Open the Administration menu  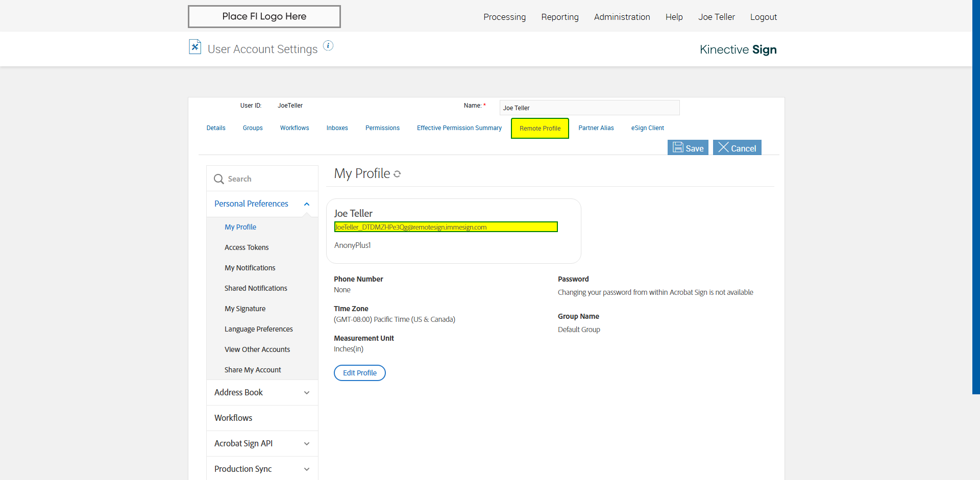622,17
